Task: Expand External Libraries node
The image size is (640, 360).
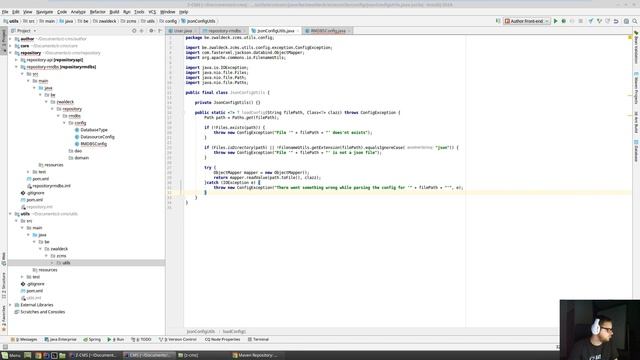Action: [x=11, y=305]
